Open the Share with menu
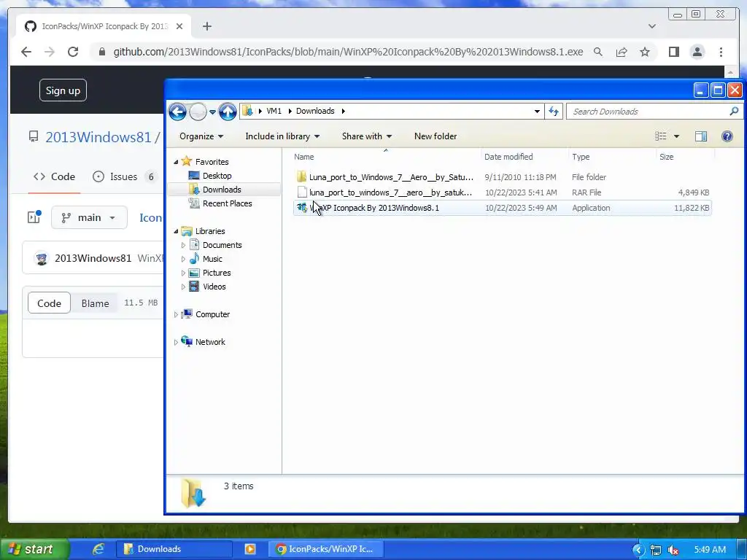 pos(366,136)
